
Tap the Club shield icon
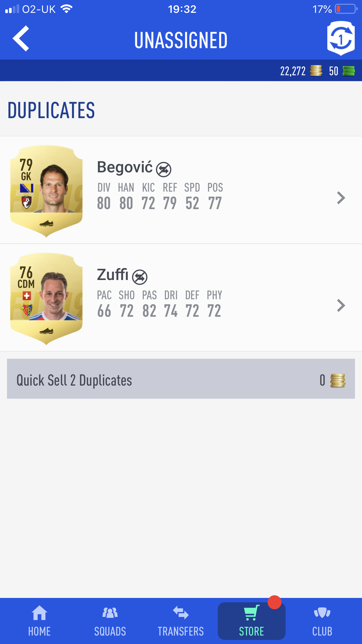tap(322, 612)
